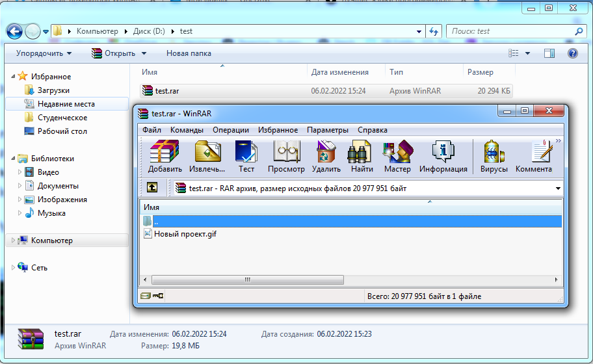The image size is (593, 364).
Task: Click the drive icon in WinRAR status bar
Action: (145, 296)
